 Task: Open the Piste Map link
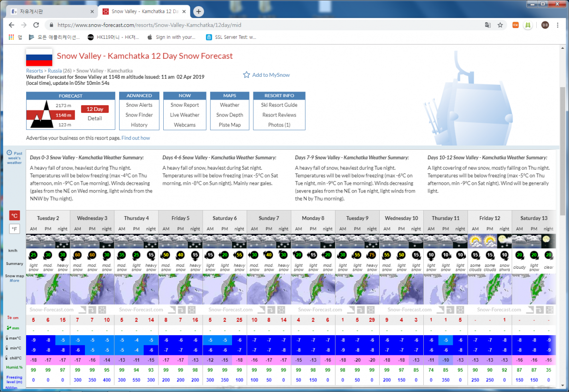click(230, 125)
